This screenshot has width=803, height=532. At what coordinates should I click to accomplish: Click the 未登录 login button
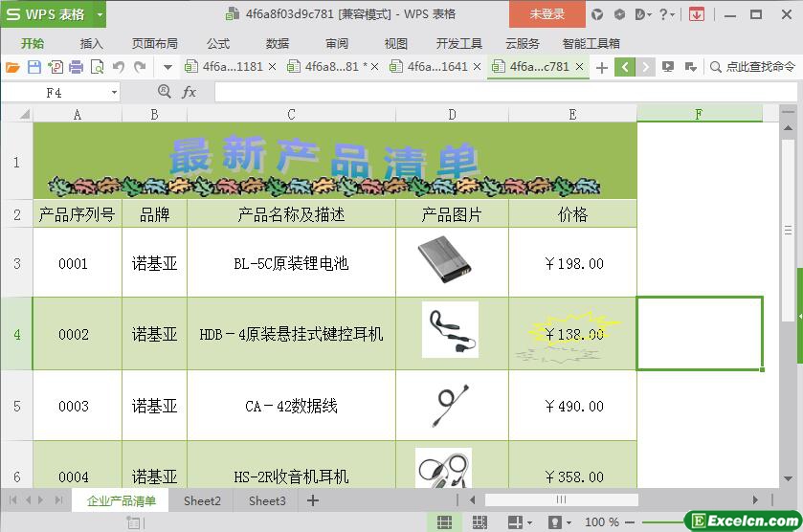(546, 14)
